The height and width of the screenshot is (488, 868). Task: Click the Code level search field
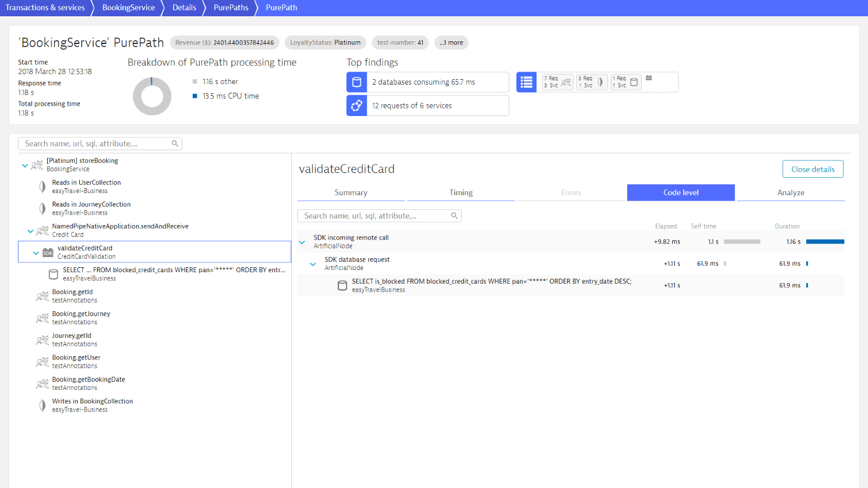379,216
